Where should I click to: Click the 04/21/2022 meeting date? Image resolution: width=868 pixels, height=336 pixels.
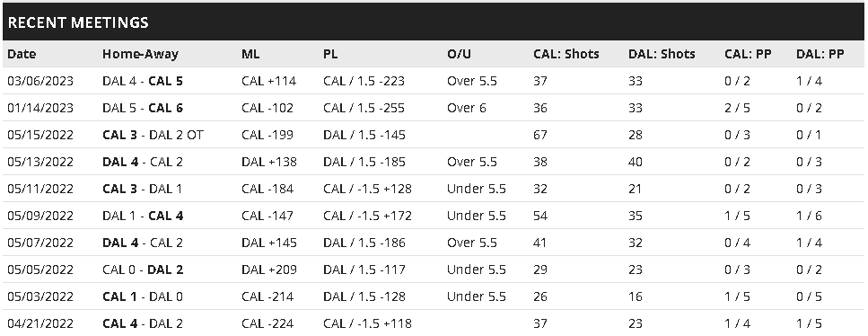click(x=40, y=323)
